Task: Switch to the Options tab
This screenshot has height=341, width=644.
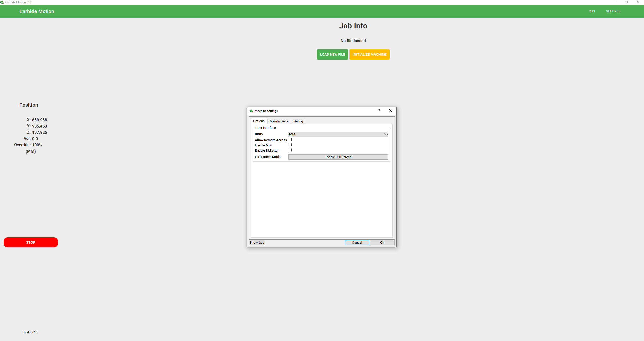Action: [259, 121]
